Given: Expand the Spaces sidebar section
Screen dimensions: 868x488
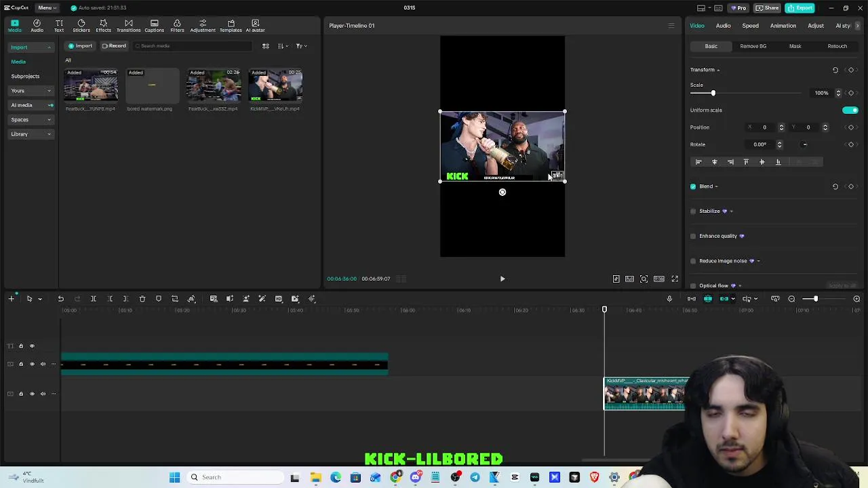Looking at the screenshot, I should (31, 120).
